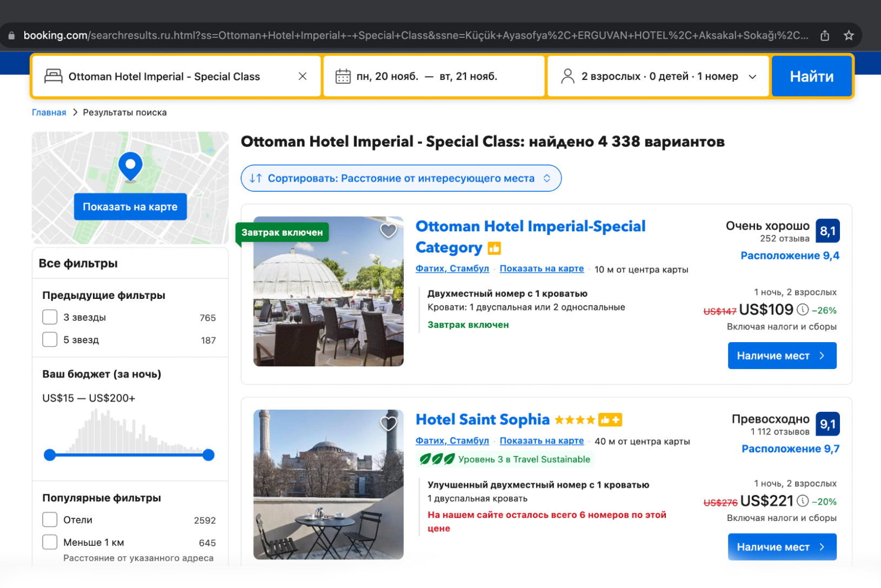Click 'Наличие мест' for Ottoman Hotel Imperial
881x588 pixels.
[782, 356]
